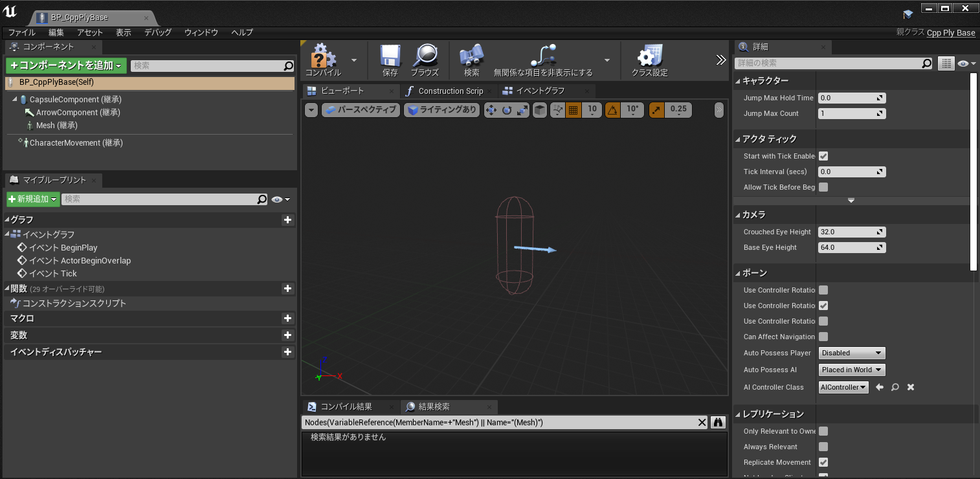Toggle Only Relevant to Owner checkbox
The height and width of the screenshot is (479, 980).
pos(823,431)
